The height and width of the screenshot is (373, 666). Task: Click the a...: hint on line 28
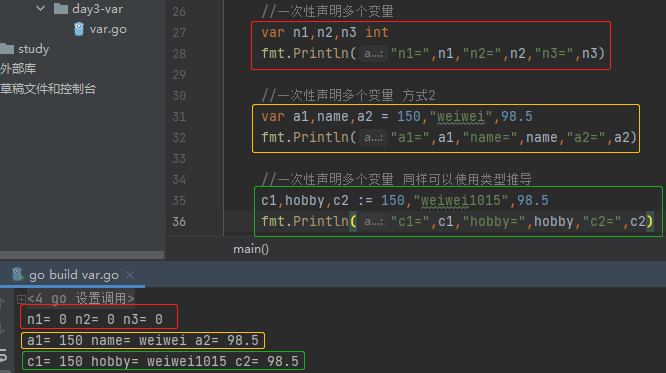coord(373,54)
